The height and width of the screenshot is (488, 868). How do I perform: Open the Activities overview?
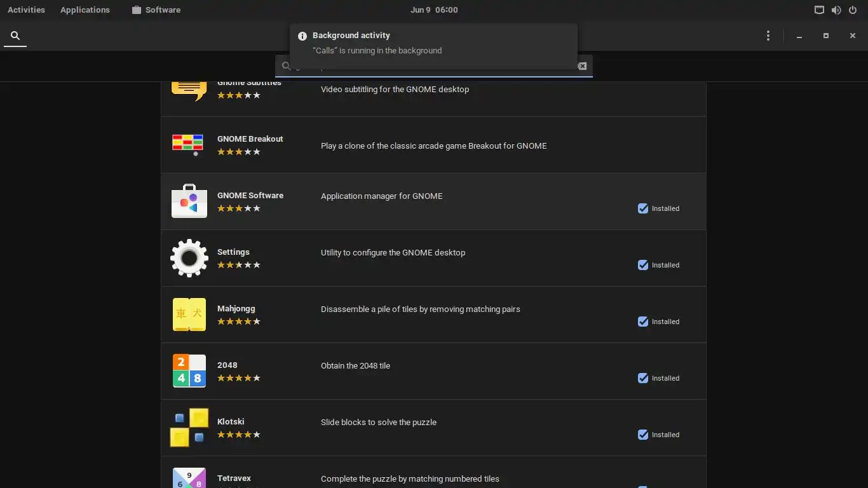tap(26, 10)
